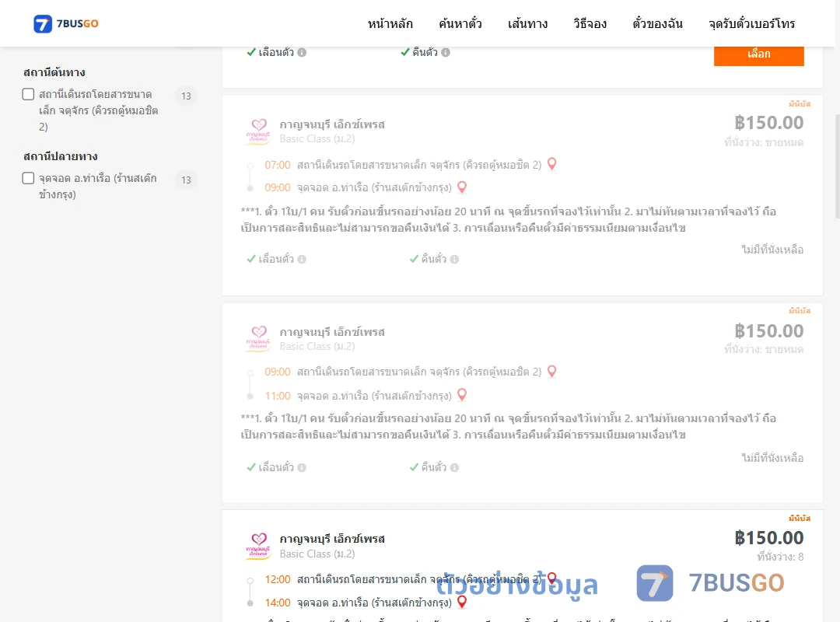Screen dimensions: 840x622
Task: Click the 7BUSGO logo in the header
Action: 66,23
